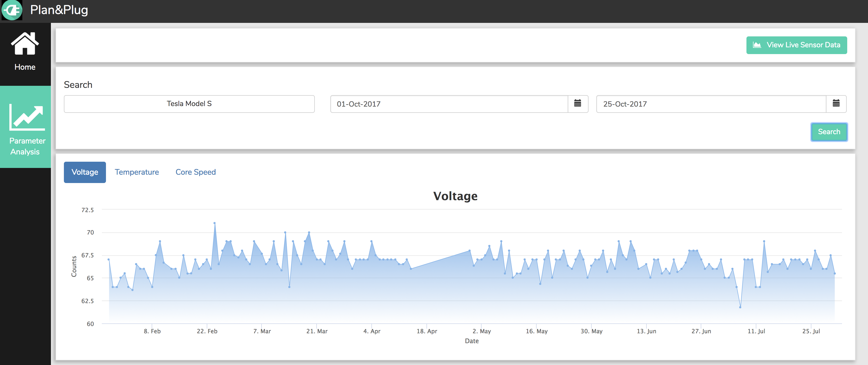Click the highest voltage peak data point
Screen dimensions: 868x365
pyautogui.click(x=214, y=223)
